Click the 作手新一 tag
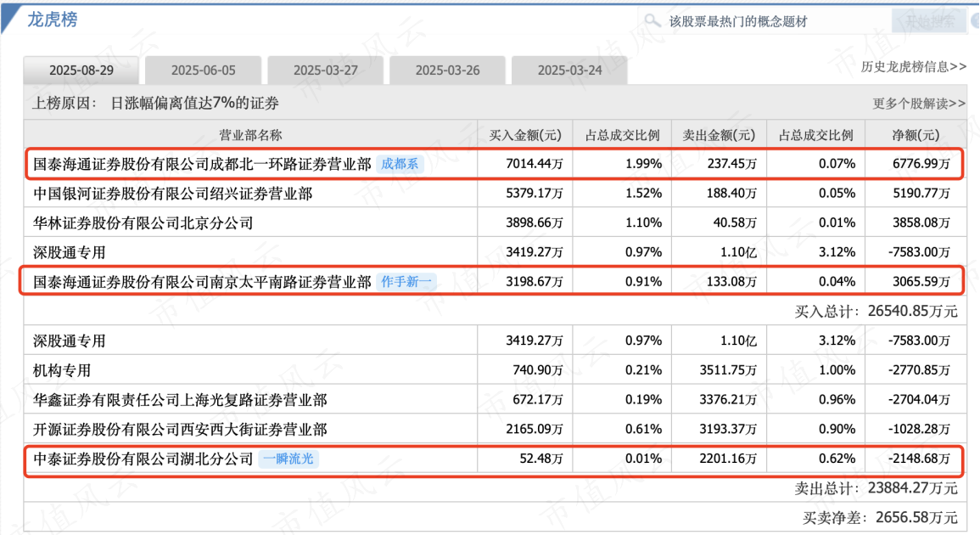This screenshot has width=980, height=535. [406, 282]
